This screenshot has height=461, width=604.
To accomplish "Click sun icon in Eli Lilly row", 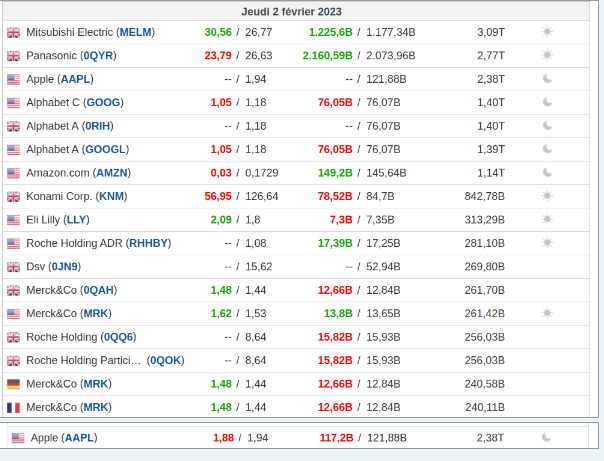I will coord(547,219).
